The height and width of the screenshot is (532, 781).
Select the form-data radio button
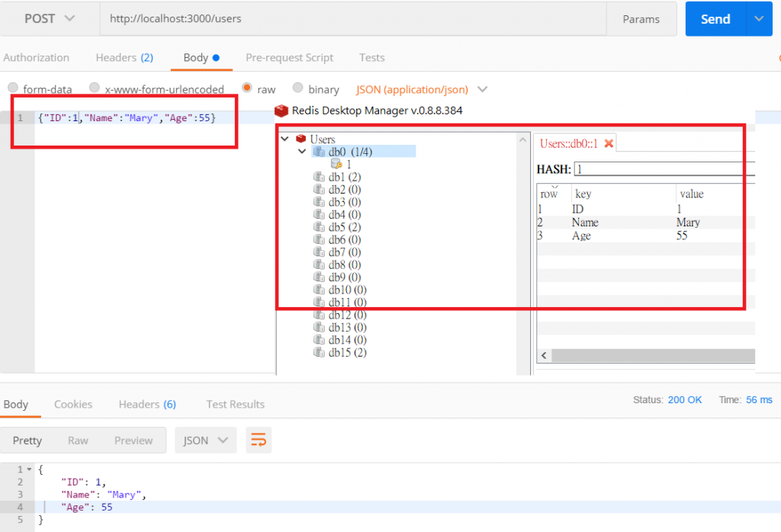click(14, 88)
